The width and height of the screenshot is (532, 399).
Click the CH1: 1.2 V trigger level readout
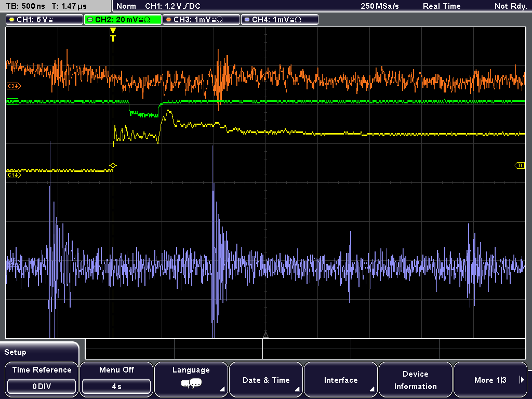172,6
